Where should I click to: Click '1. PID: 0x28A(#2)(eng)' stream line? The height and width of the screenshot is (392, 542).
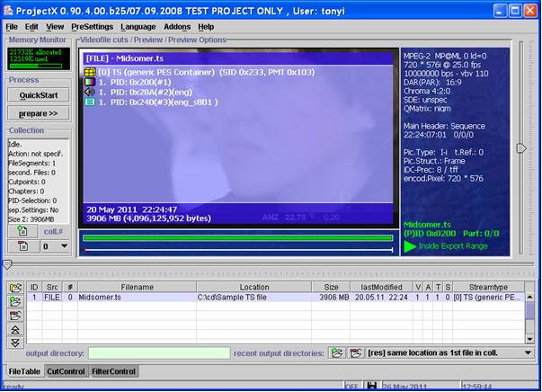coord(146,92)
